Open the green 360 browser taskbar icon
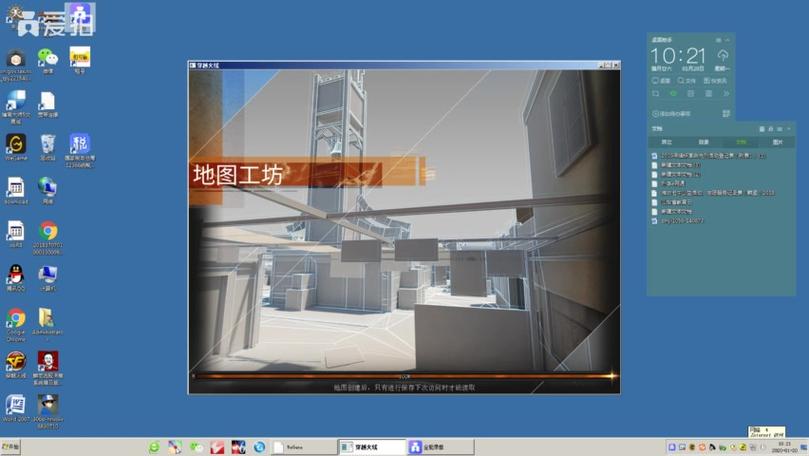The image size is (809, 456). click(x=154, y=447)
